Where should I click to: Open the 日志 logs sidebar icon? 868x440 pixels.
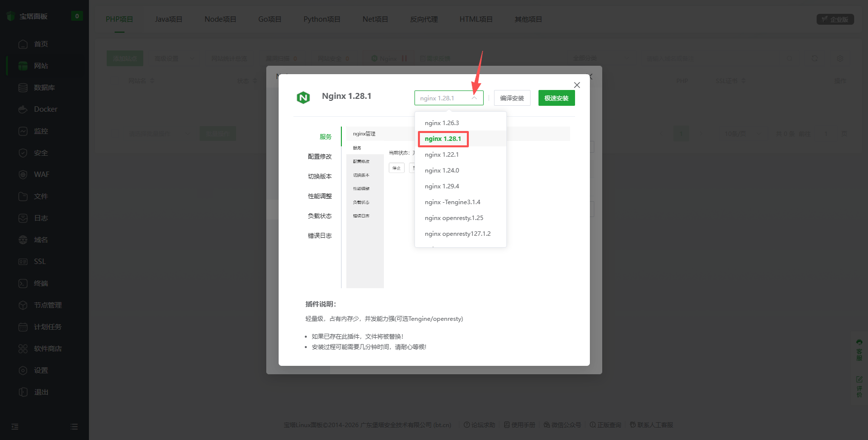coord(23,218)
